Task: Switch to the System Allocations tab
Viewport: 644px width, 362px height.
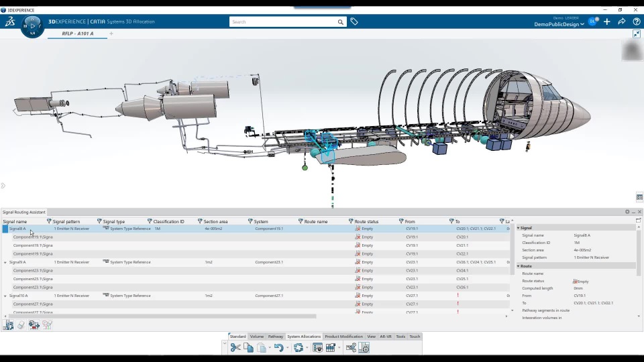Action: click(303, 337)
